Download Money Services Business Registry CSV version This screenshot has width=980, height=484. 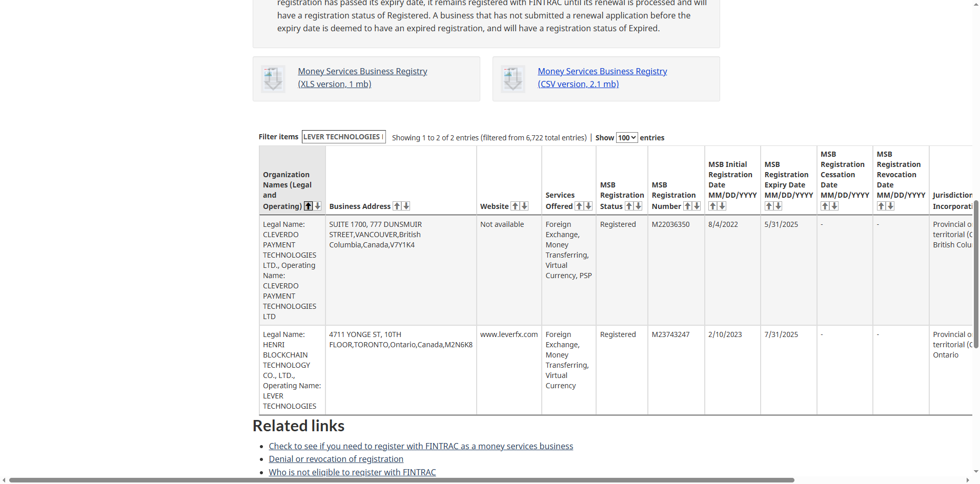[x=602, y=78]
